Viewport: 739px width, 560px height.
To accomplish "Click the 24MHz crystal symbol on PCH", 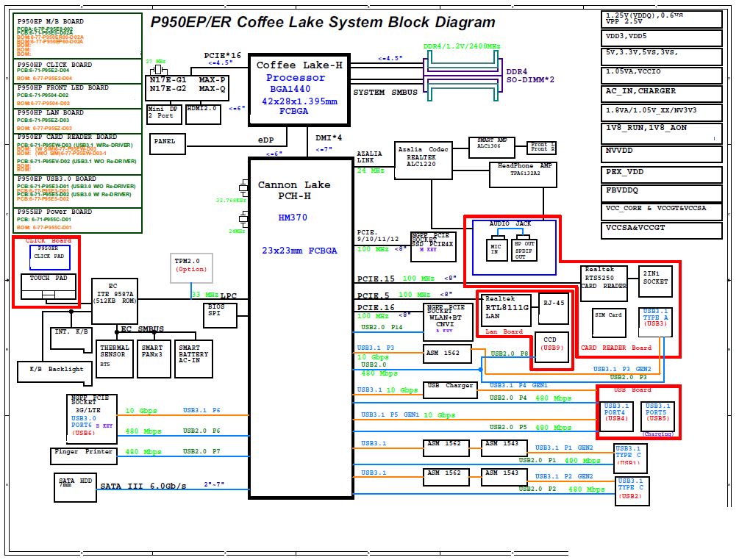I will (243, 219).
